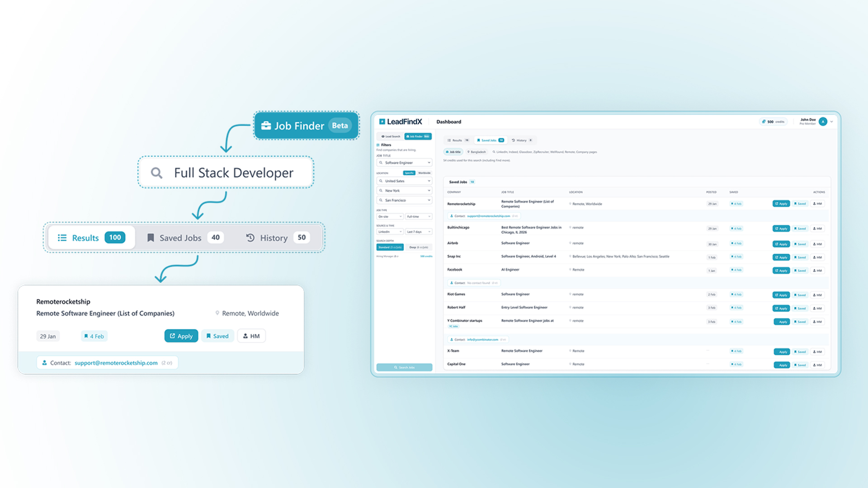This screenshot has width=868, height=488.
Task: Click the Filters icon in the sidebar
Action: pos(378,145)
